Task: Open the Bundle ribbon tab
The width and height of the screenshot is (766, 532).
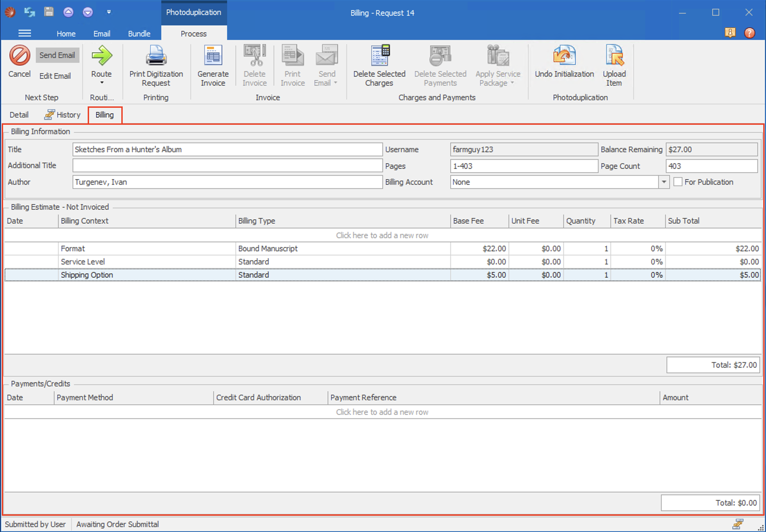Action: click(139, 33)
